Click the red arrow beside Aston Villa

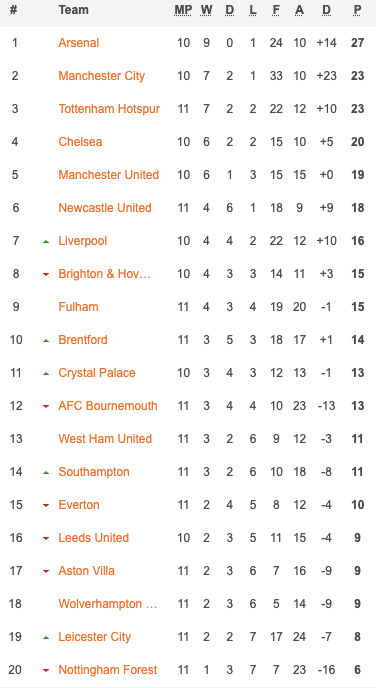pos(46,572)
